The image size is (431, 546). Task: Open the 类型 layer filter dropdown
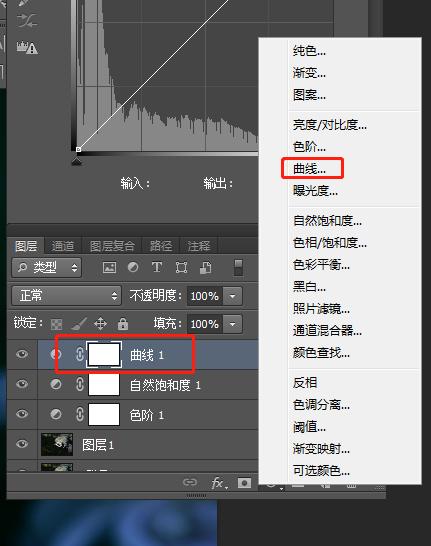point(47,267)
